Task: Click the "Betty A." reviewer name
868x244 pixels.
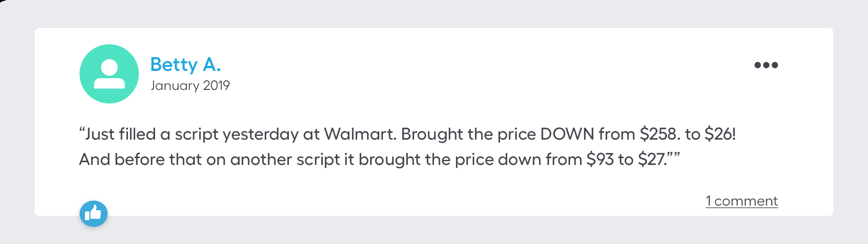Action: point(185,65)
